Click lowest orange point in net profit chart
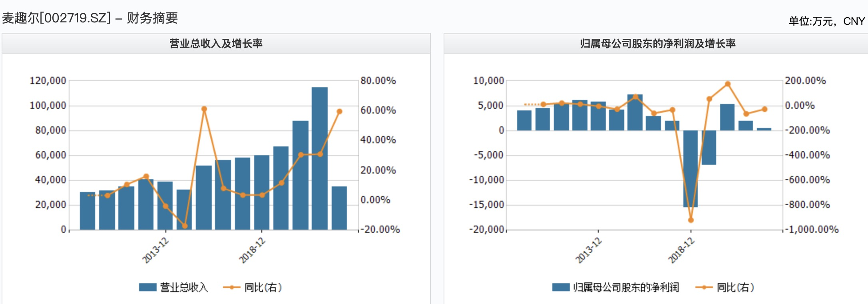Image resolution: width=868 pixels, height=304 pixels. (691, 220)
